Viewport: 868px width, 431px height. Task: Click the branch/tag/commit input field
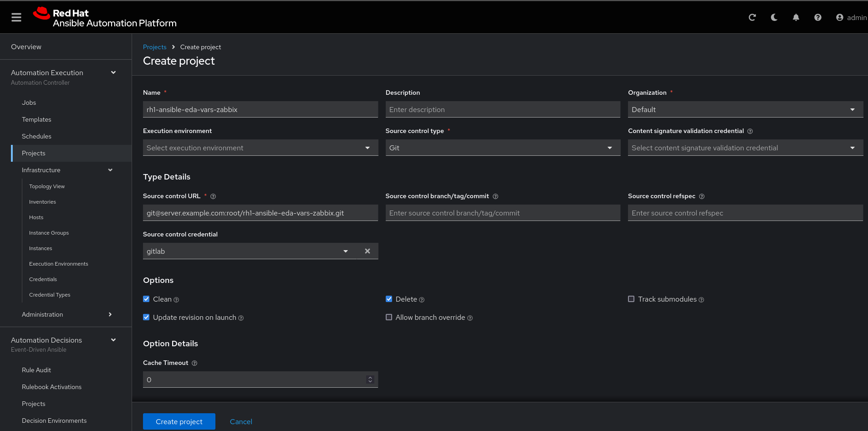[503, 213]
